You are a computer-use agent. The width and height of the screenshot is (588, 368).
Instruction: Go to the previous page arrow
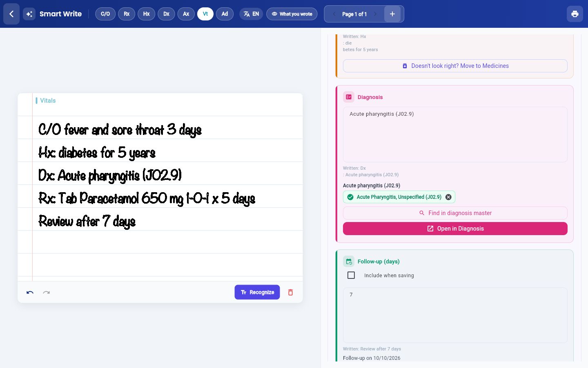tap(334, 14)
